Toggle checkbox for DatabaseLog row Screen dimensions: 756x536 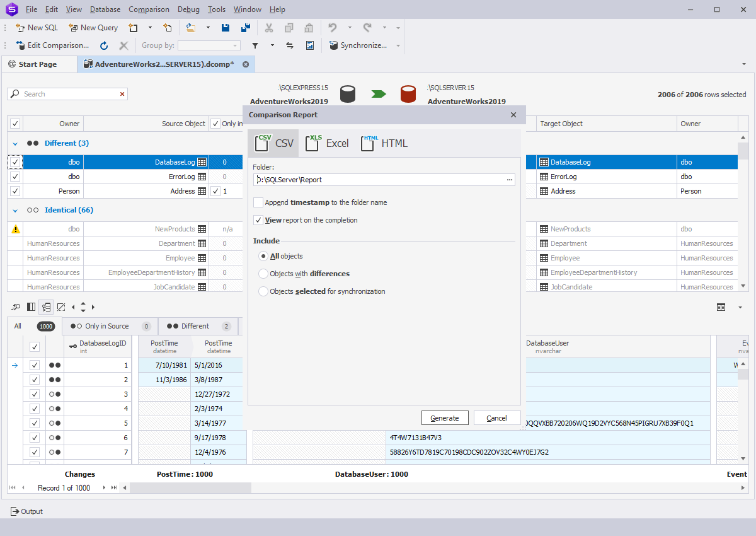pyautogui.click(x=15, y=162)
